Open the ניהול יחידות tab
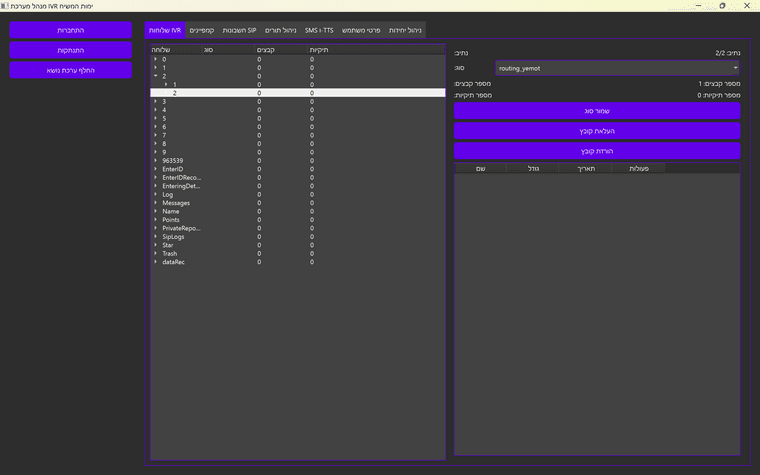 click(405, 30)
